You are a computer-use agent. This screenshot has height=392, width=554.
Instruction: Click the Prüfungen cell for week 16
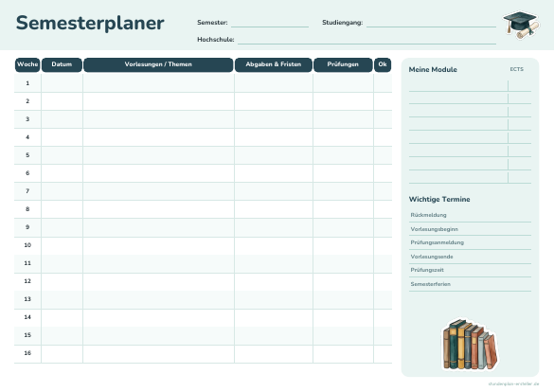pyautogui.click(x=344, y=353)
